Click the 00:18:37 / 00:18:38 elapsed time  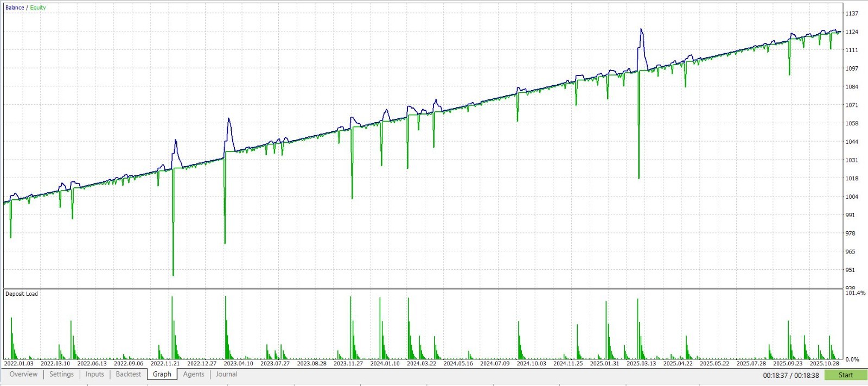pyautogui.click(x=791, y=375)
